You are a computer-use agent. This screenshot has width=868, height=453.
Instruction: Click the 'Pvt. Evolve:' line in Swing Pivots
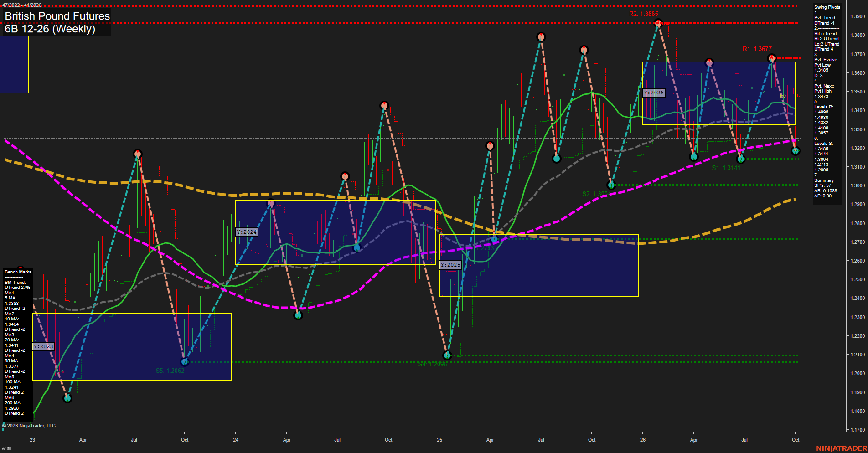[x=826, y=60]
